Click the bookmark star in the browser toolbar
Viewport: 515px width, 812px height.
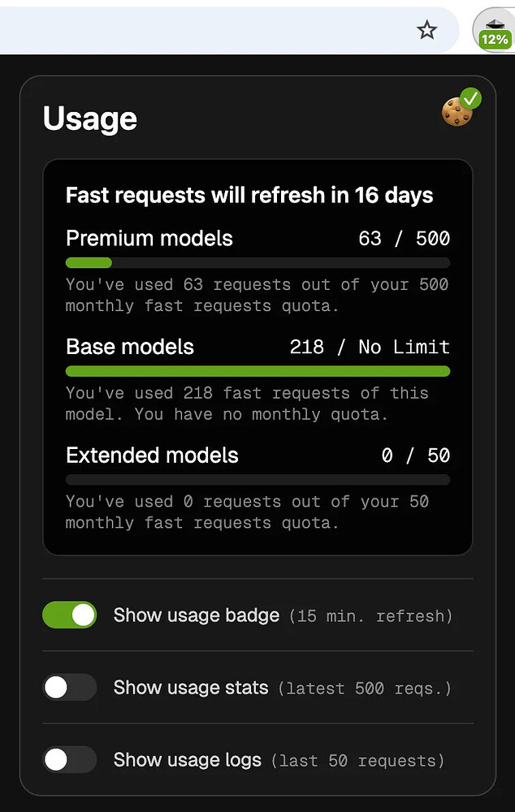[426, 30]
